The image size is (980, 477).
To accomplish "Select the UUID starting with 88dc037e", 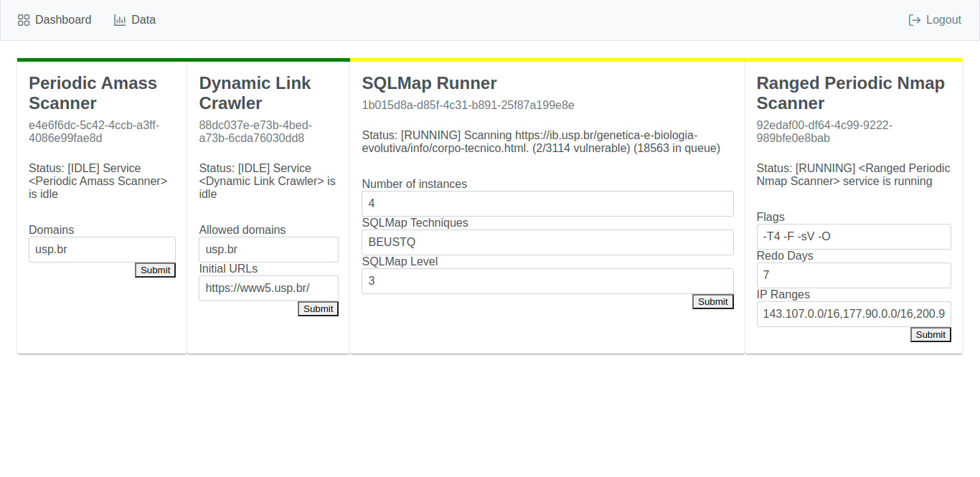I will 255,131.
